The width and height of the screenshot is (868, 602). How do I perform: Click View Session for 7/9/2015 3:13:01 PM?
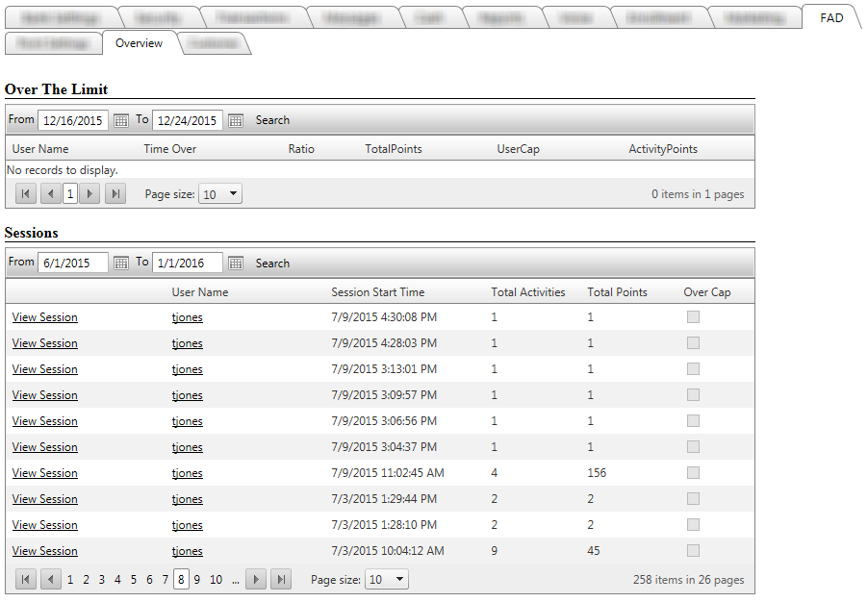point(44,369)
